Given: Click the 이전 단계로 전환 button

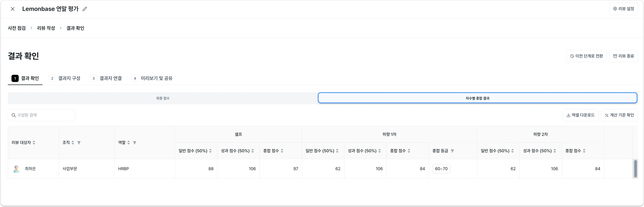Looking at the screenshot, I should pyautogui.click(x=586, y=56).
